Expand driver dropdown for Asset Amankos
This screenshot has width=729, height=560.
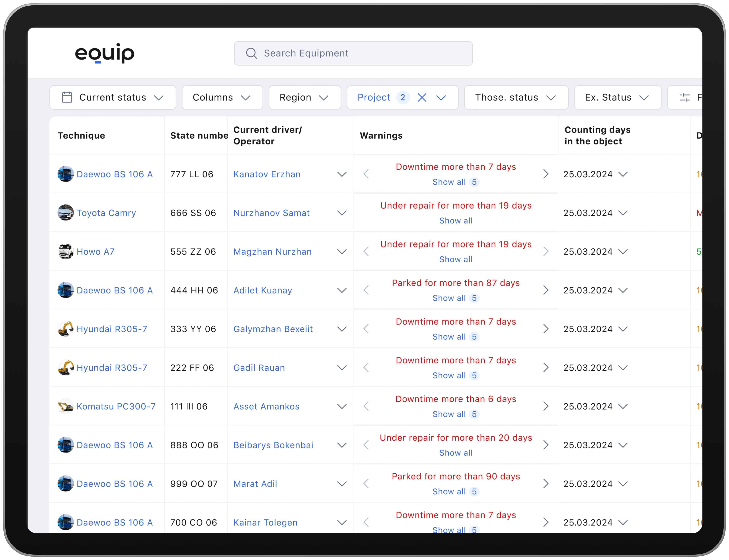click(x=342, y=406)
